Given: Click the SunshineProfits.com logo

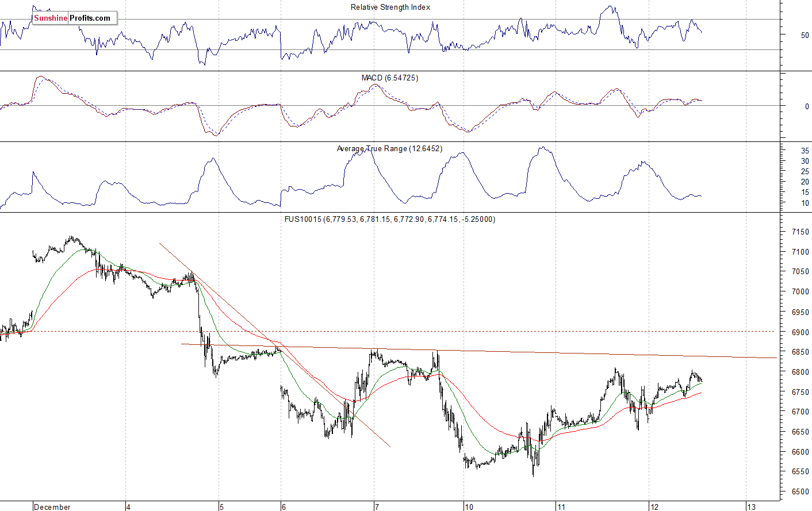Looking at the screenshot, I should (75, 18).
